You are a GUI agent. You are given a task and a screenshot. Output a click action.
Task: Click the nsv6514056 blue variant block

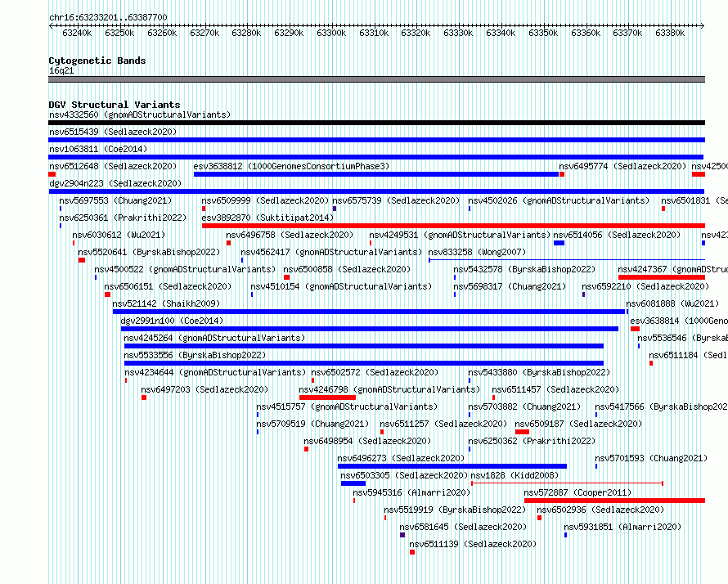(x=559, y=243)
